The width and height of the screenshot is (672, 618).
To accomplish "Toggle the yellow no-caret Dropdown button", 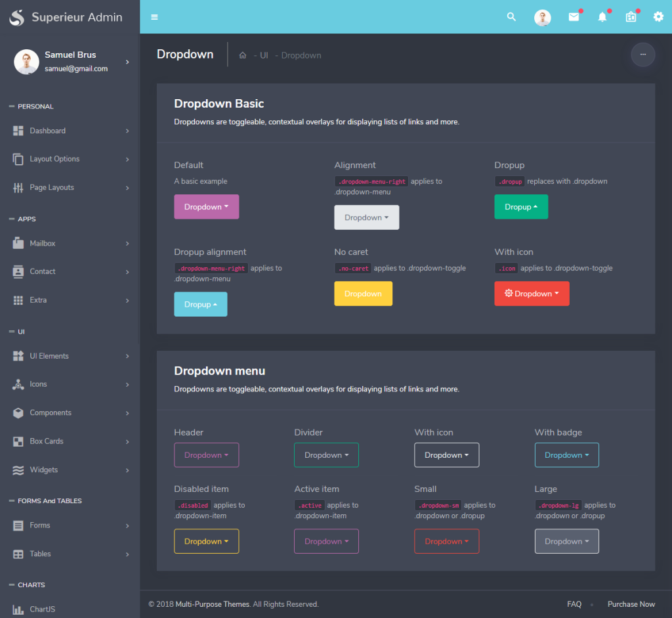I will pos(363,294).
